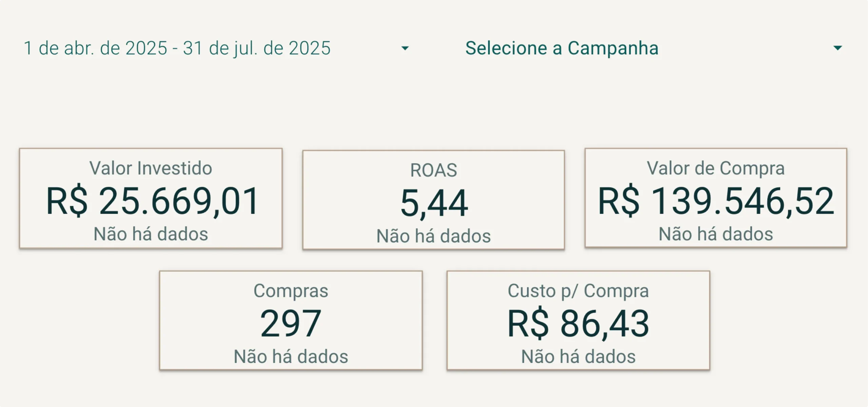Click Não há dados under Custo p/ Compra
The width and height of the screenshot is (868, 407).
coord(578,356)
